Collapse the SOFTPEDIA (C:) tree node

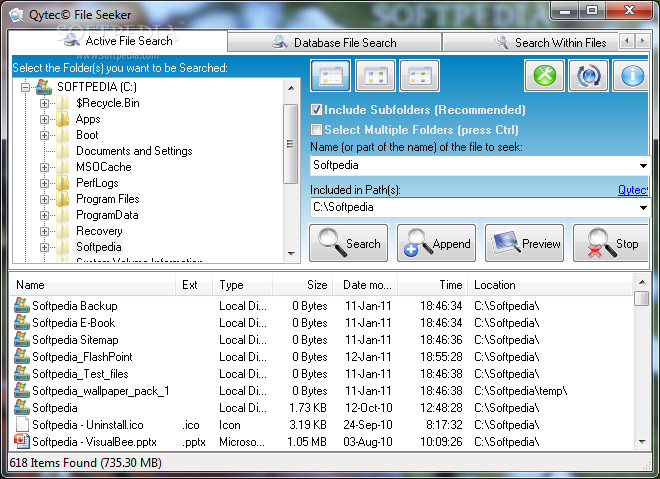tap(26, 87)
